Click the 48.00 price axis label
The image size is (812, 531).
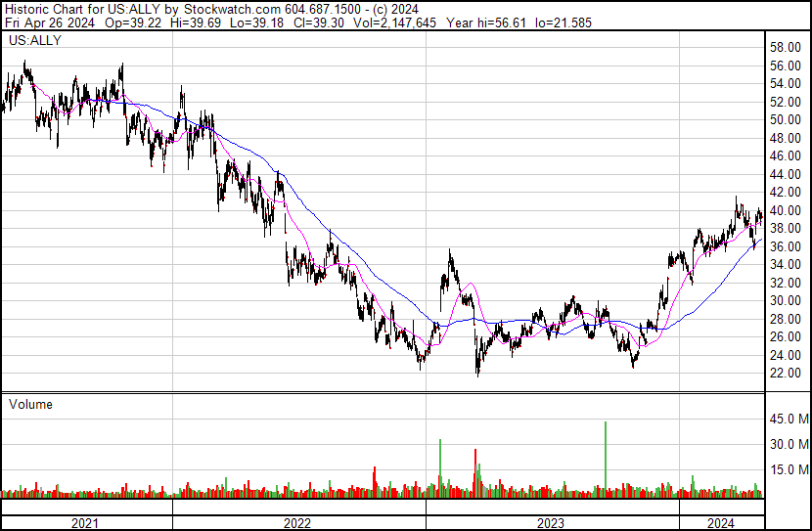pos(785,138)
